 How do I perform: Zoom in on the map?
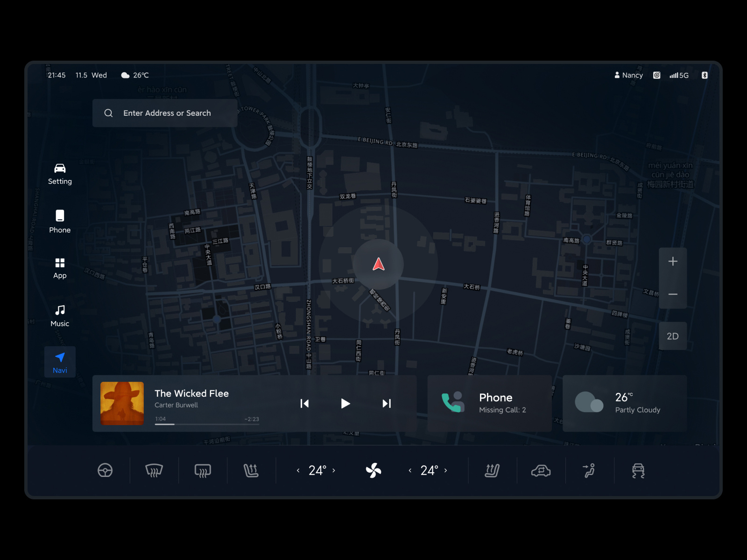(x=673, y=261)
